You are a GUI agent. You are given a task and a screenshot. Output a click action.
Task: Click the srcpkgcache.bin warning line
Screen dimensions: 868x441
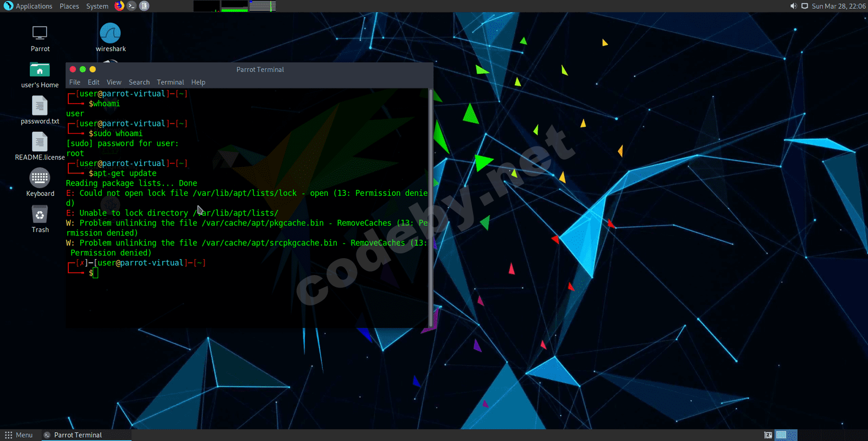tap(247, 248)
